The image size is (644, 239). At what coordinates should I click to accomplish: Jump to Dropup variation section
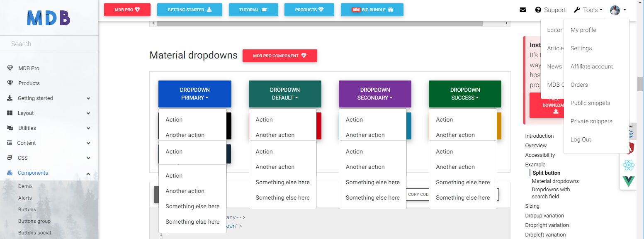[544, 215]
